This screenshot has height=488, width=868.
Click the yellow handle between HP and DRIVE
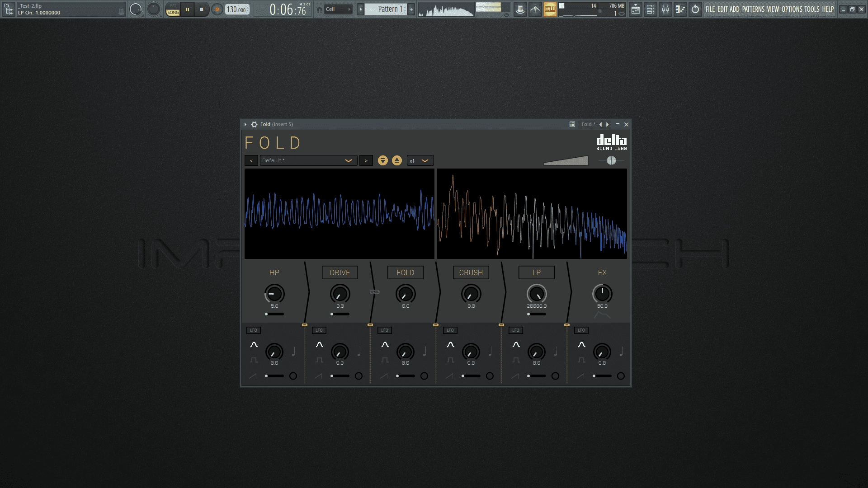(305, 325)
